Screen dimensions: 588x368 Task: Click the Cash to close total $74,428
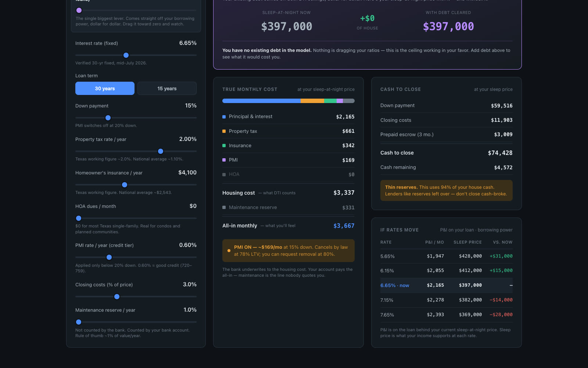500,153
